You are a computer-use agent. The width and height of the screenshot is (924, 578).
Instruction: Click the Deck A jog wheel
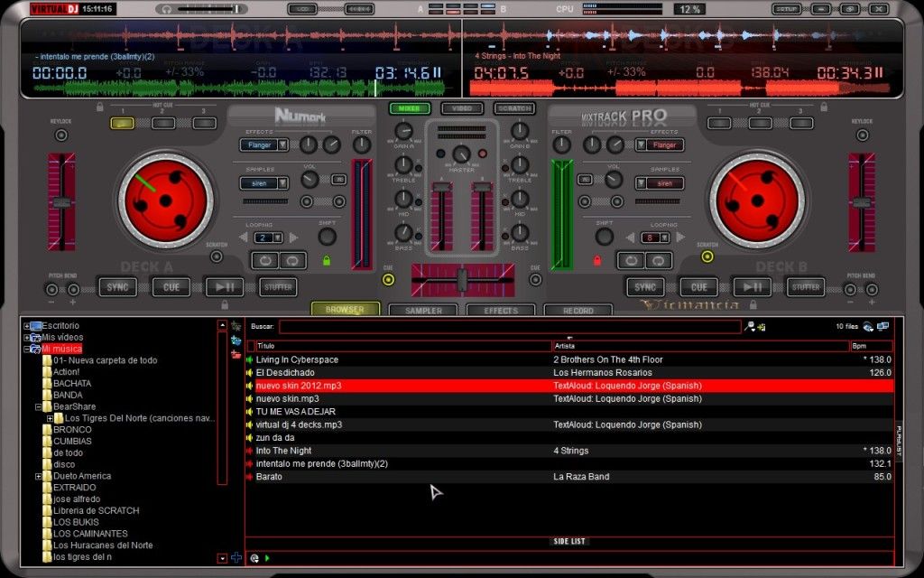(x=166, y=200)
